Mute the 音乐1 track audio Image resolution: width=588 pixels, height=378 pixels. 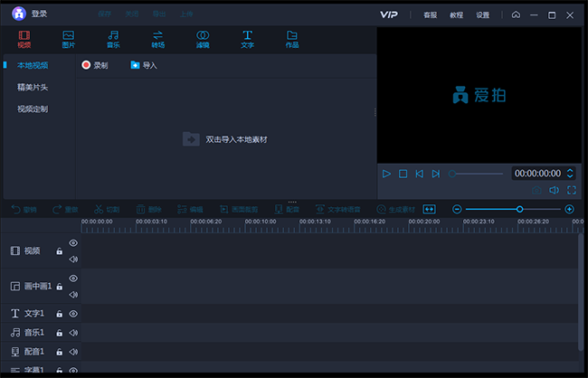(x=73, y=333)
